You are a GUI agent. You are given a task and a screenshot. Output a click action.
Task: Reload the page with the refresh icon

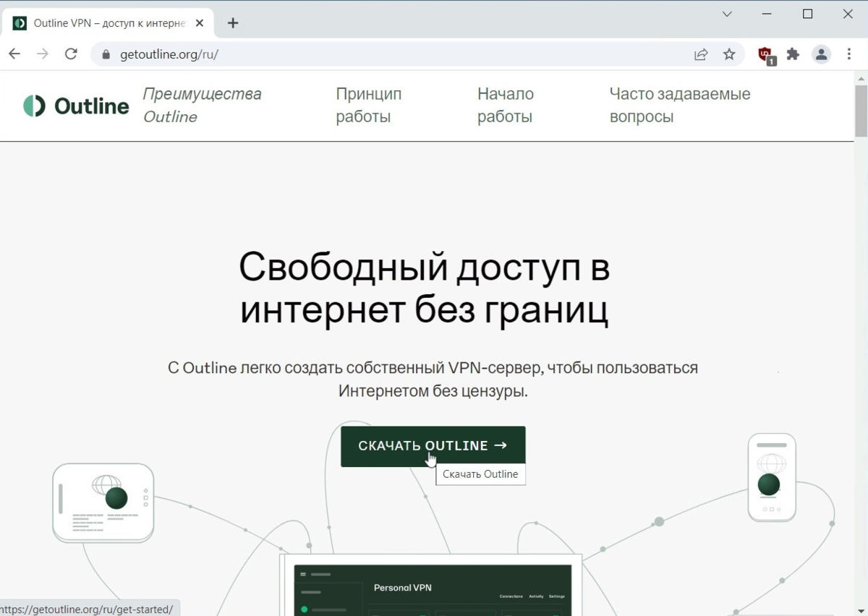pos(71,54)
